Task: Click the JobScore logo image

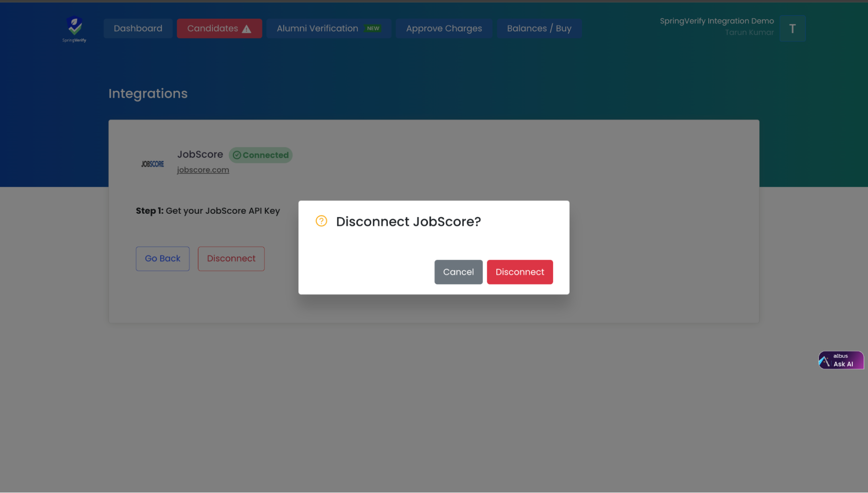Action: (x=152, y=164)
